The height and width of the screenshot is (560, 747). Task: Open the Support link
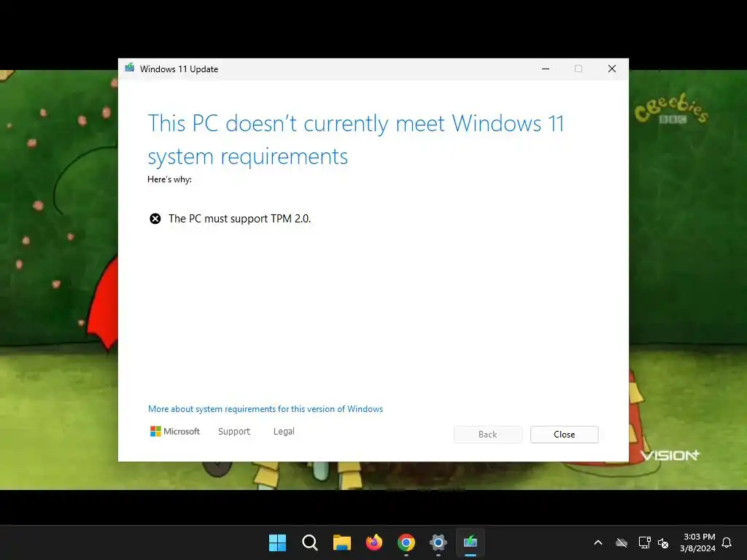[x=234, y=432]
